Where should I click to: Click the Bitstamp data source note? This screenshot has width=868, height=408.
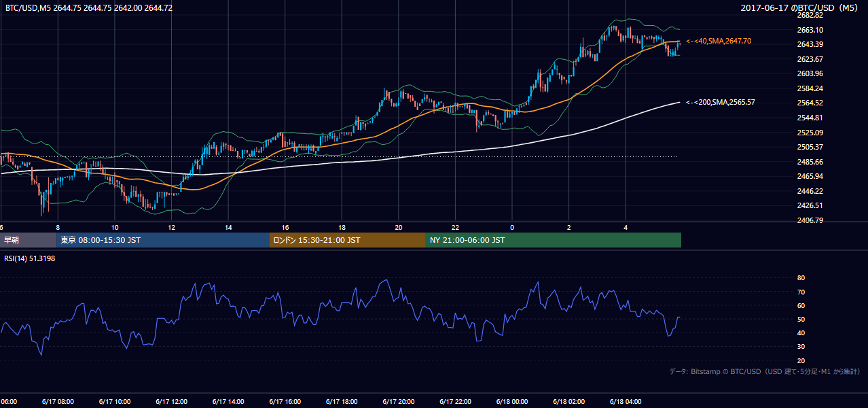(765, 371)
